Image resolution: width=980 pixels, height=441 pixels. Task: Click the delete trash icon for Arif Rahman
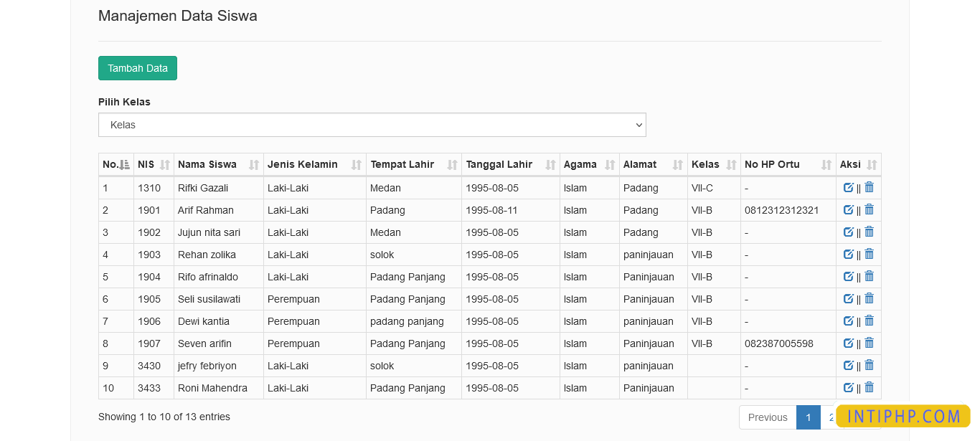[x=869, y=209]
